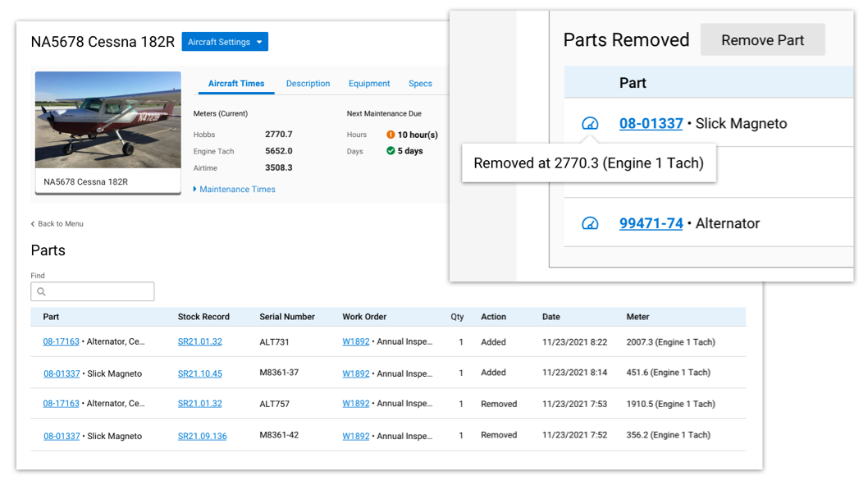Click the magnifier icon in the Find box

tap(41, 291)
